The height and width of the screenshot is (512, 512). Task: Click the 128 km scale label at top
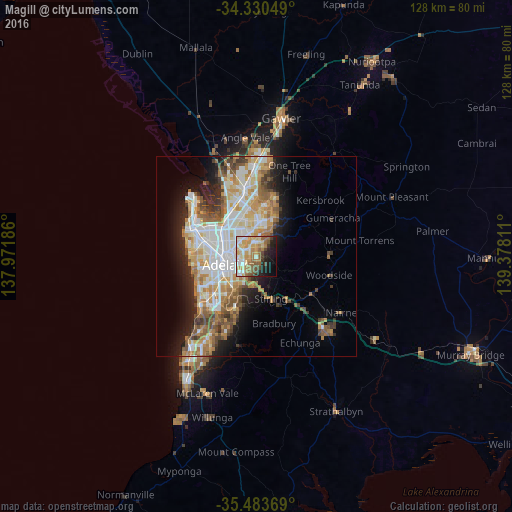[x=447, y=8]
